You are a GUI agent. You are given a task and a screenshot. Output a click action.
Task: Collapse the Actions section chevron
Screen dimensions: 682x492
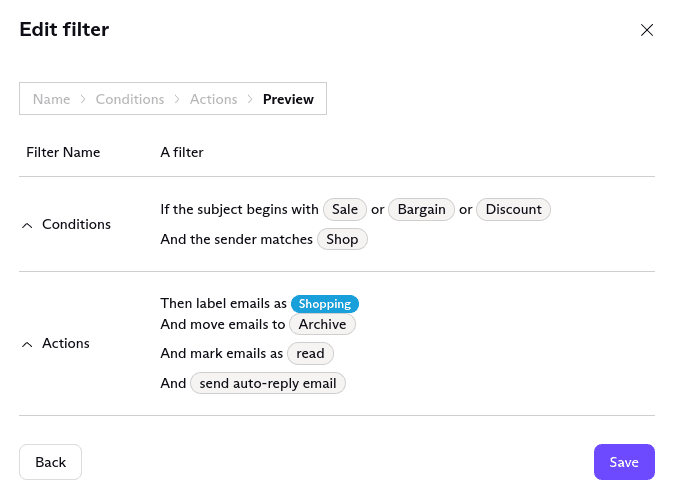point(27,344)
